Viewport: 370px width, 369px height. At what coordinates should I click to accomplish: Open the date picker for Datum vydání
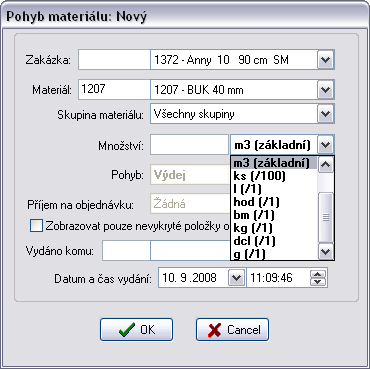pyautogui.click(x=236, y=277)
